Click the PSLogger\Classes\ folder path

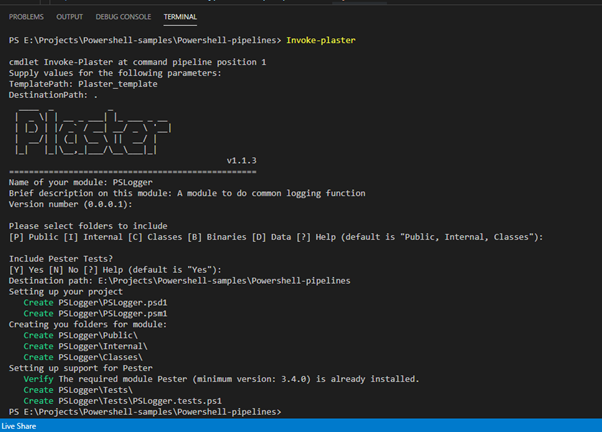(100, 357)
